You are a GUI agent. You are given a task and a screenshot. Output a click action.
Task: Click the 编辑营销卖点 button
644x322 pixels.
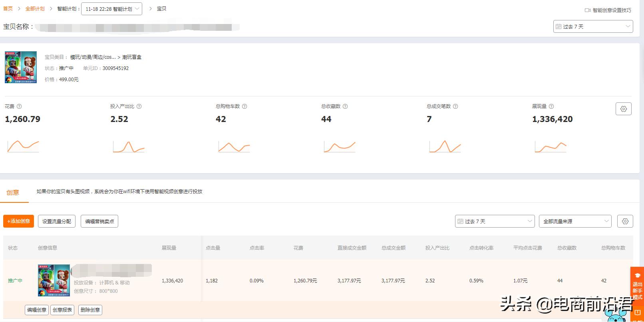pos(99,221)
